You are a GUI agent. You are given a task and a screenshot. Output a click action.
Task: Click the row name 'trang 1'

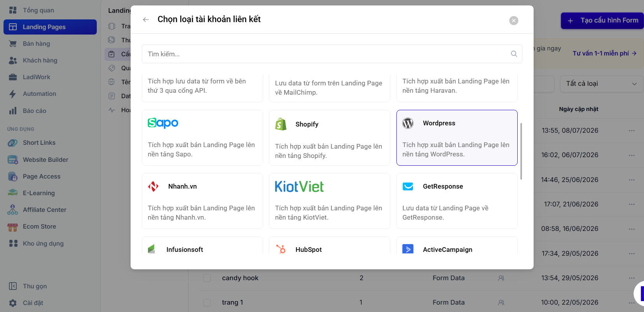(x=232, y=302)
